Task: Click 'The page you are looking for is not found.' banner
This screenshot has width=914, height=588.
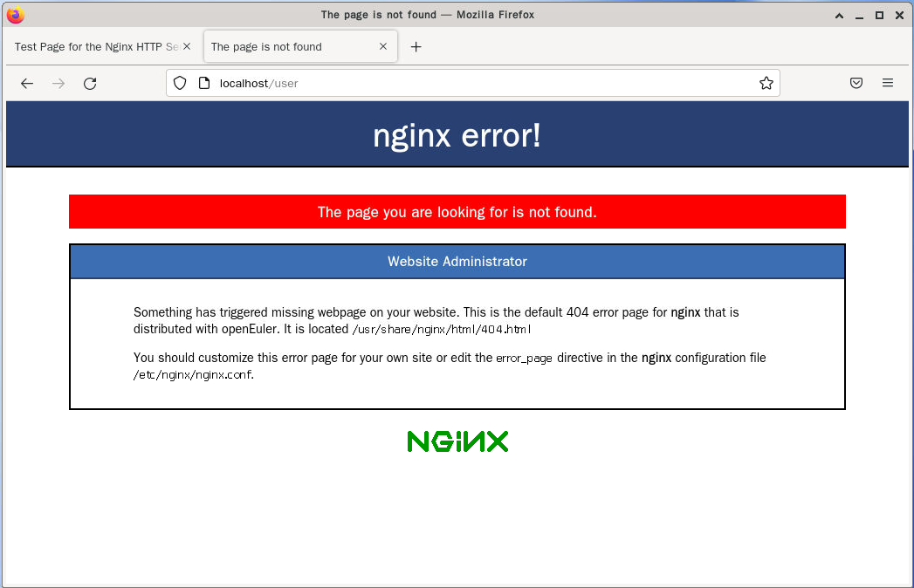Action: click(457, 211)
